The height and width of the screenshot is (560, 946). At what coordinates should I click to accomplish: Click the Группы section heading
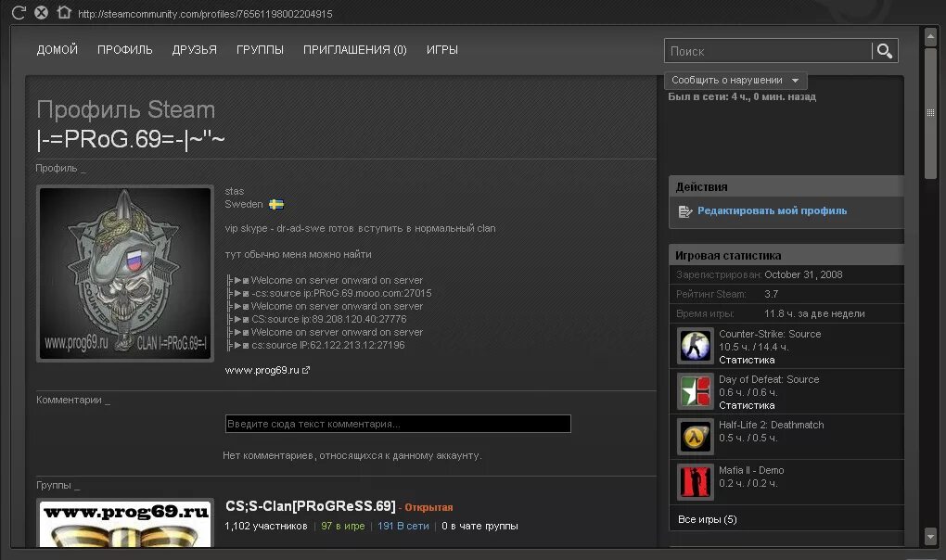[x=58, y=485]
